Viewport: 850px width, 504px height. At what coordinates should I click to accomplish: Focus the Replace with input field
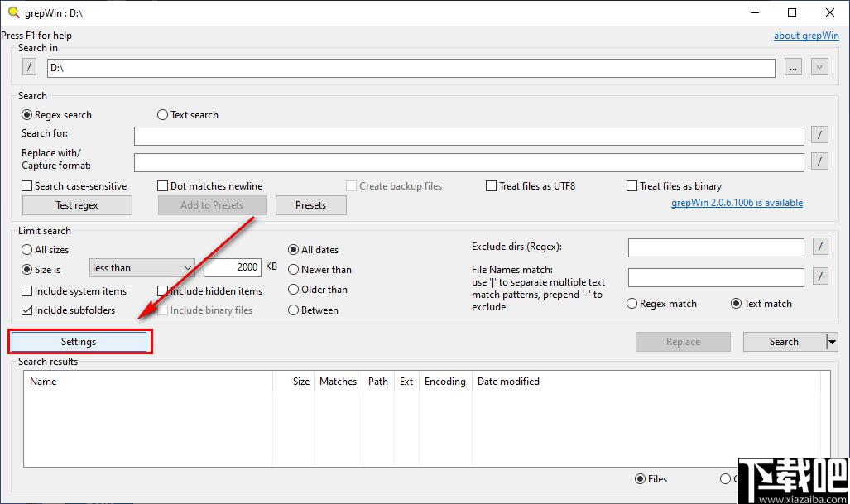[469, 162]
